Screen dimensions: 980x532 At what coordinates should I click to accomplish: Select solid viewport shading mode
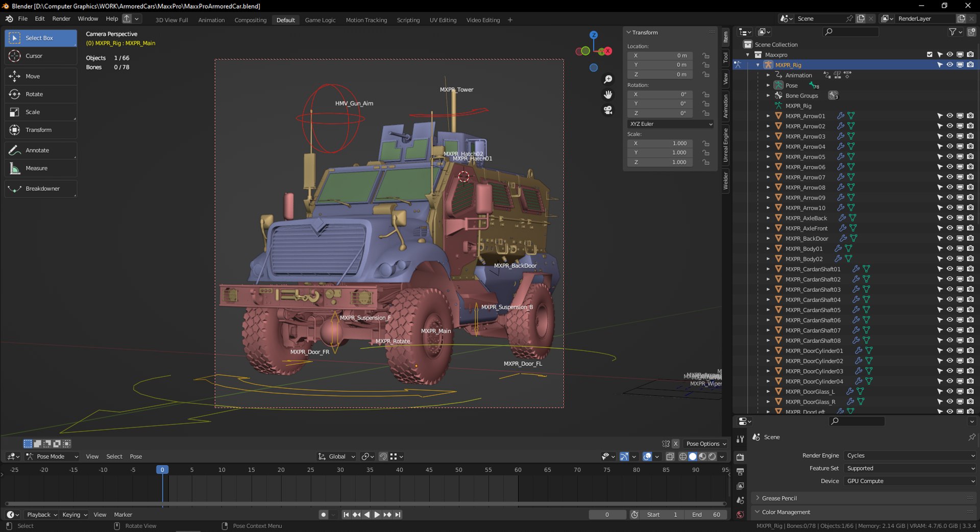pyautogui.click(x=693, y=457)
